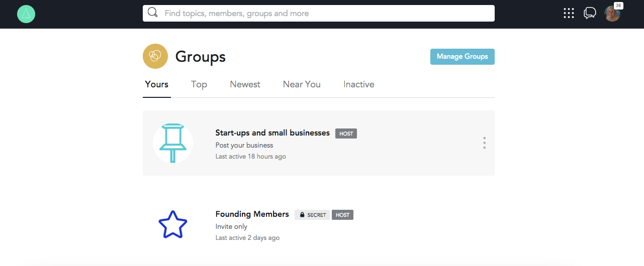644x266 pixels.
Task: Open the user profile avatar
Action: point(612,14)
